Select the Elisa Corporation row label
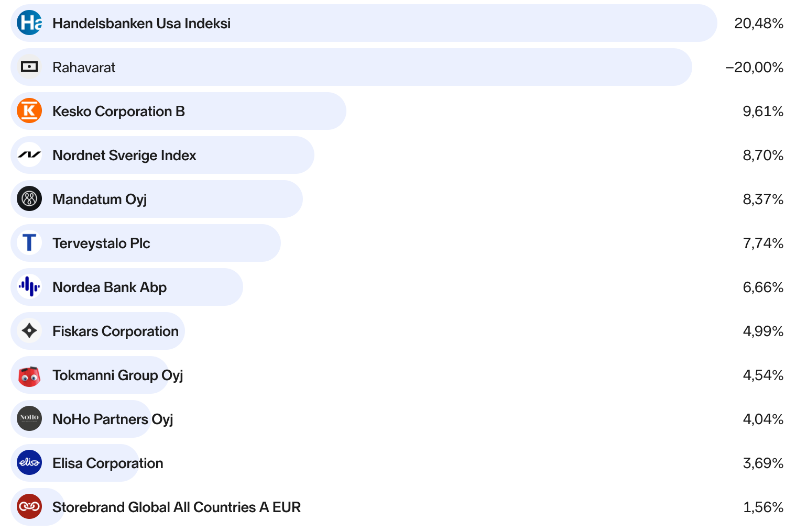 tap(108, 463)
